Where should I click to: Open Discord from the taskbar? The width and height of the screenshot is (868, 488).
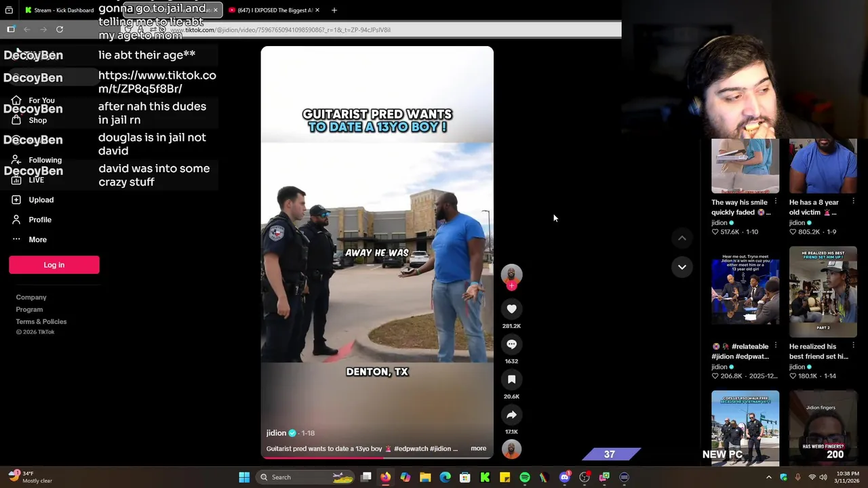click(564, 477)
